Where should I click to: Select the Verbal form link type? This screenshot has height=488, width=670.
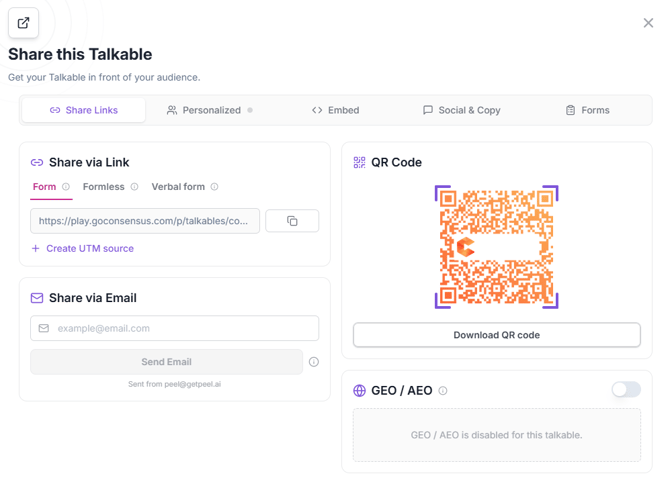pyautogui.click(x=178, y=187)
